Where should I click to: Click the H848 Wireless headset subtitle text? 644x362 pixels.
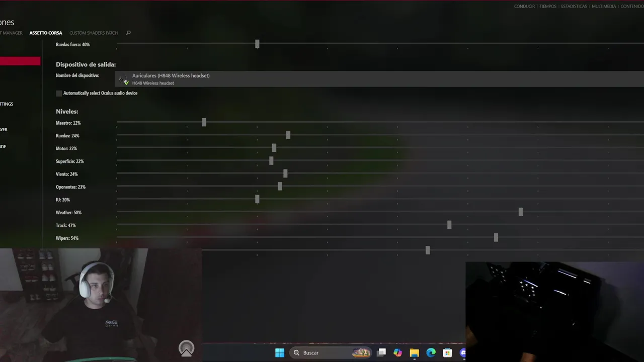click(153, 83)
